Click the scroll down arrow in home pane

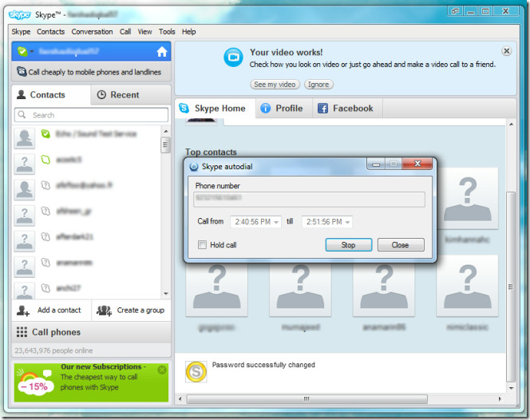pyautogui.click(x=512, y=388)
